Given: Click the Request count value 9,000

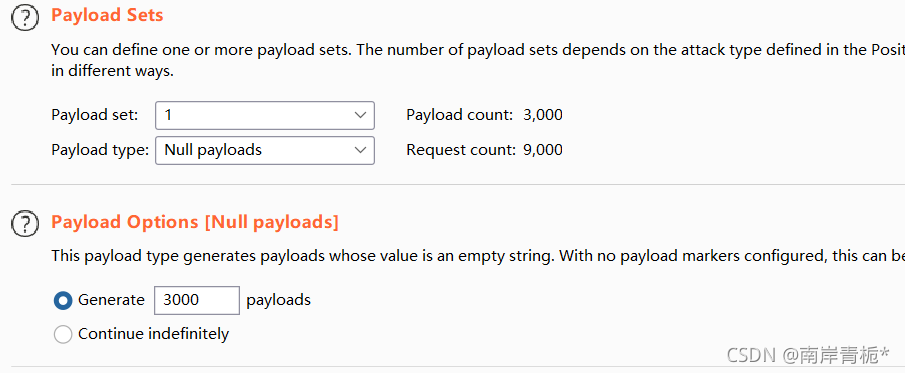Looking at the screenshot, I should (x=543, y=150).
